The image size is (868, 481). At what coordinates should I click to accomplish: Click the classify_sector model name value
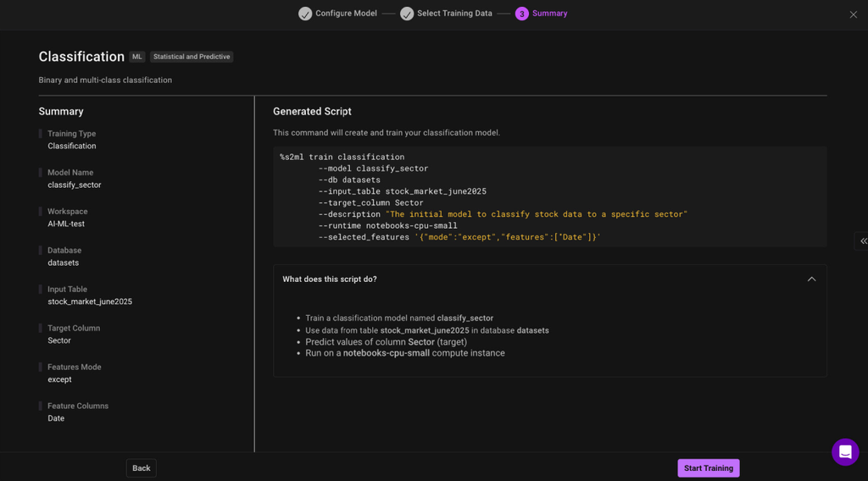pyautogui.click(x=75, y=185)
